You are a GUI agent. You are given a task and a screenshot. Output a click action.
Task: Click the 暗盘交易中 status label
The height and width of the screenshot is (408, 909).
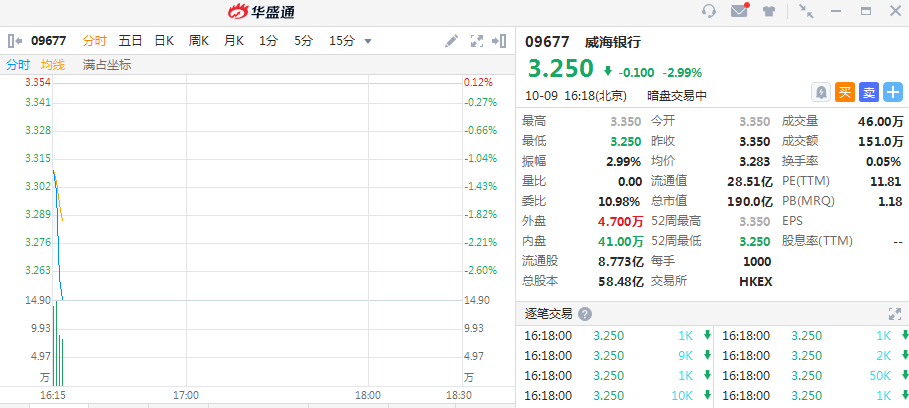pyautogui.click(x=677, y=96)
